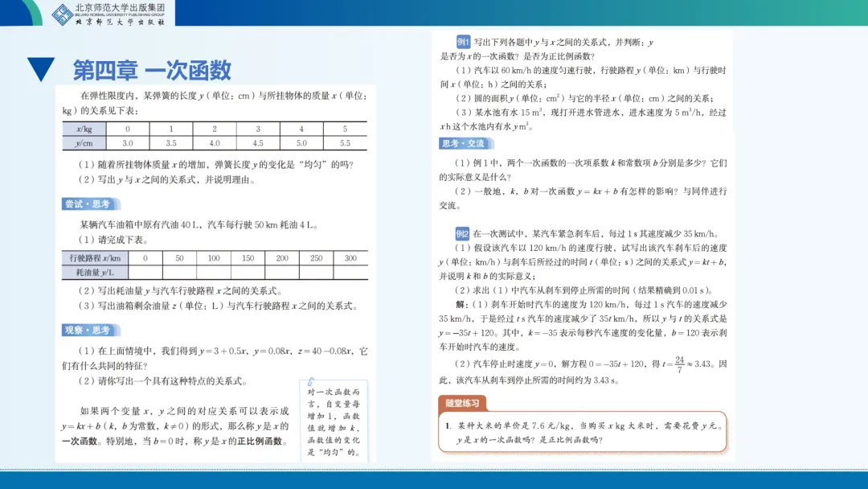This screenshot has width=868, height=489.
Task: Click the line 汽车以 60 km/h 的速度匀速行驶
Action: 591,70
